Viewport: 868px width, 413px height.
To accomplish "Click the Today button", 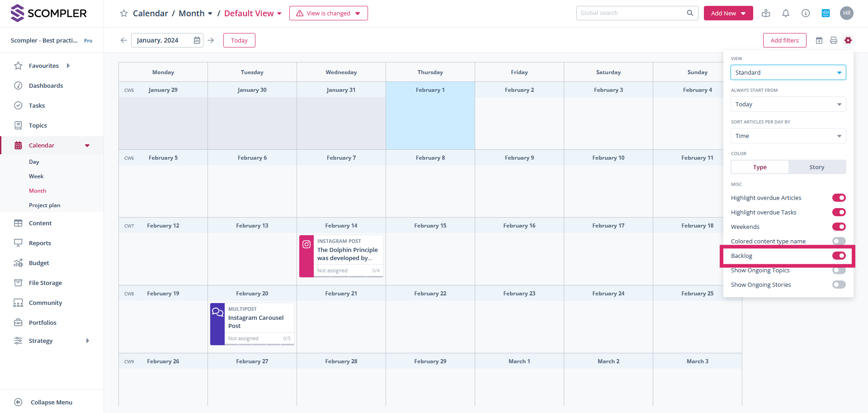I will (239, 40).
